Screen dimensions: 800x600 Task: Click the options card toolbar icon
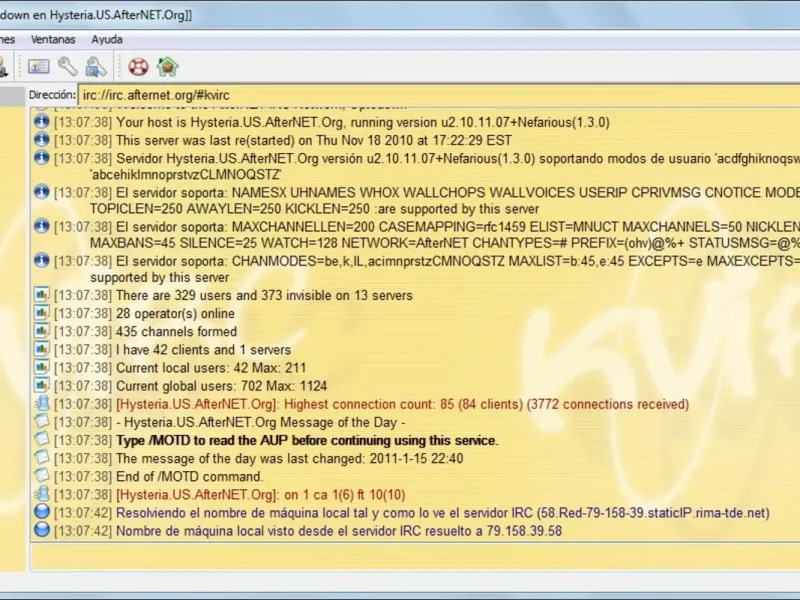point(38,67)
